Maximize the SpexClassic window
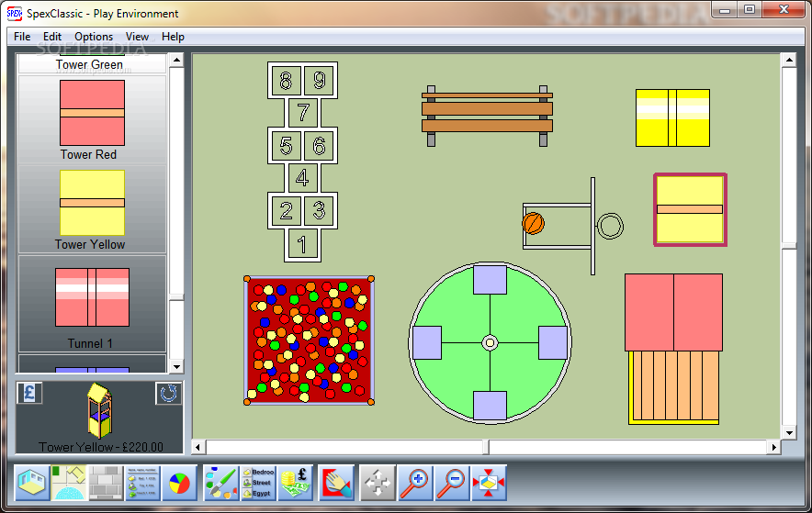 pyautogui.click(x=750, y=10)
